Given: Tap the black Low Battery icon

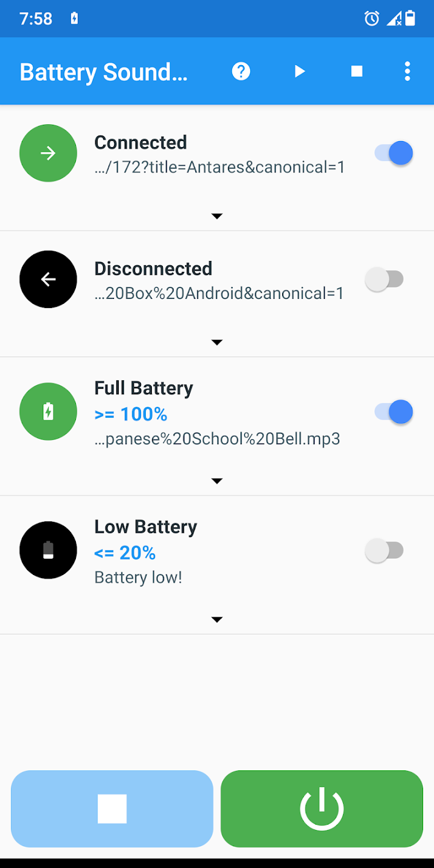Looking at the screenshot, I should 48,550.
